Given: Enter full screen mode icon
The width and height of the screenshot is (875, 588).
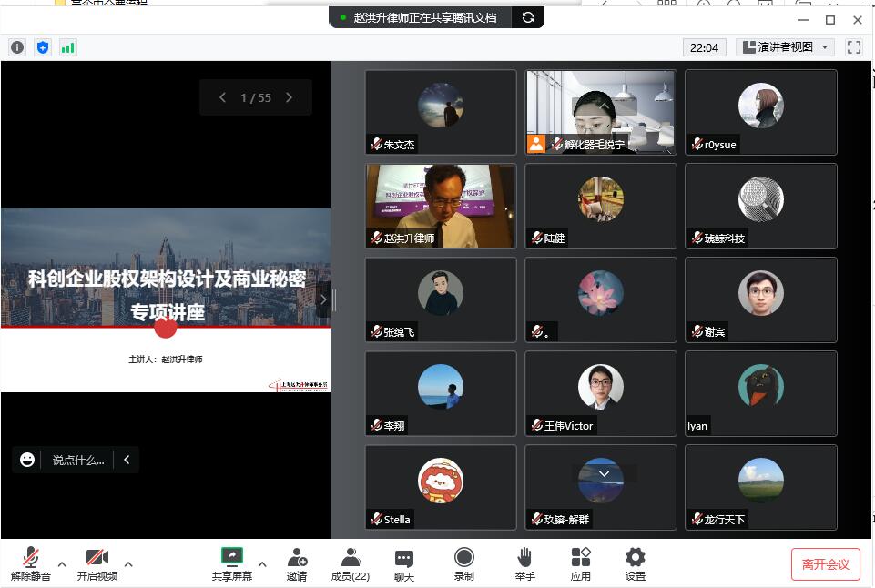Looking at the screenshot, I should [x=853, y=47].
